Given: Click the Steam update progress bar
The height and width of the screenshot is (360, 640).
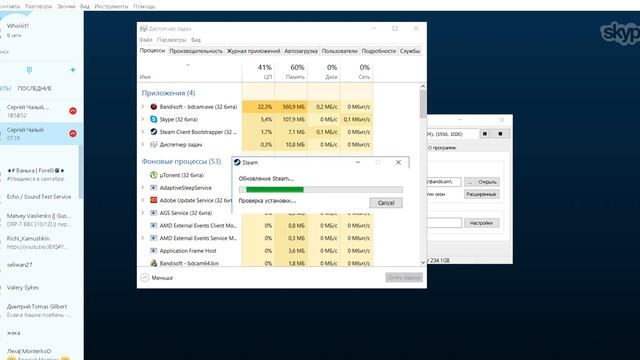Looking at the screenshot, I should click(x=320, y=189).
